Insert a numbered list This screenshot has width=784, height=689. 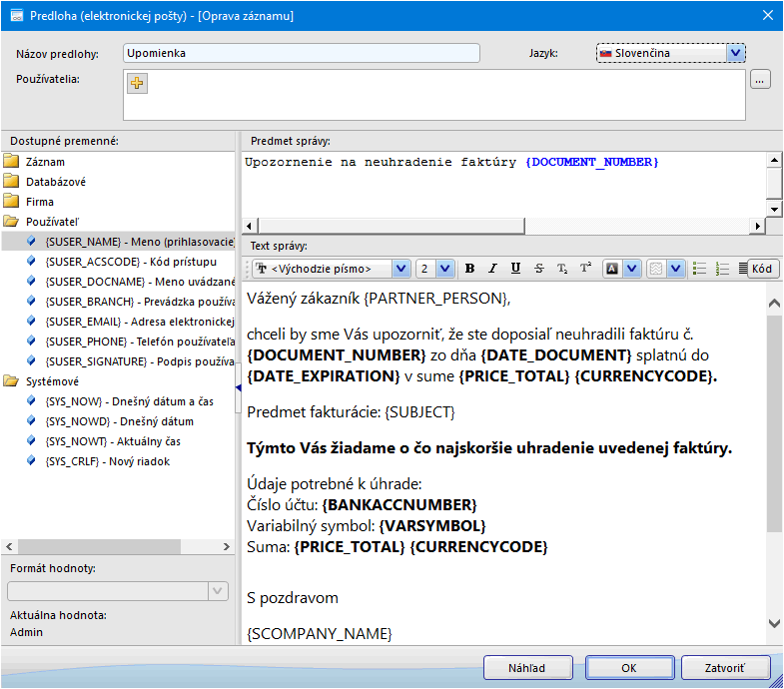point(723,269)
